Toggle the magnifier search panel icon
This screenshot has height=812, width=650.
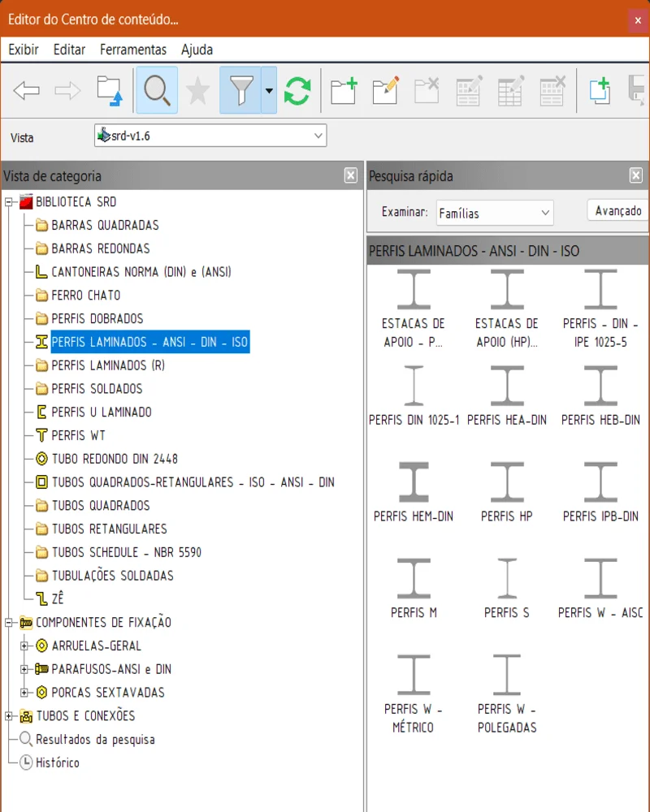click(156, 90)
